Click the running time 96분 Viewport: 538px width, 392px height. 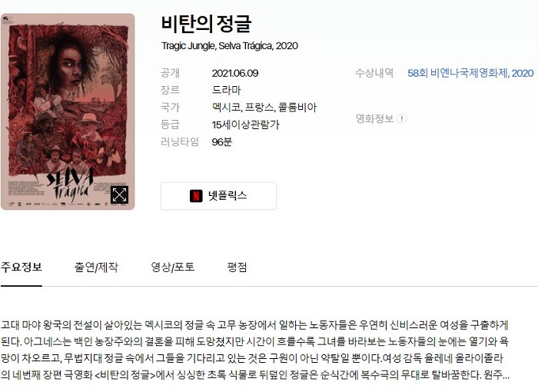click(222, 141)
